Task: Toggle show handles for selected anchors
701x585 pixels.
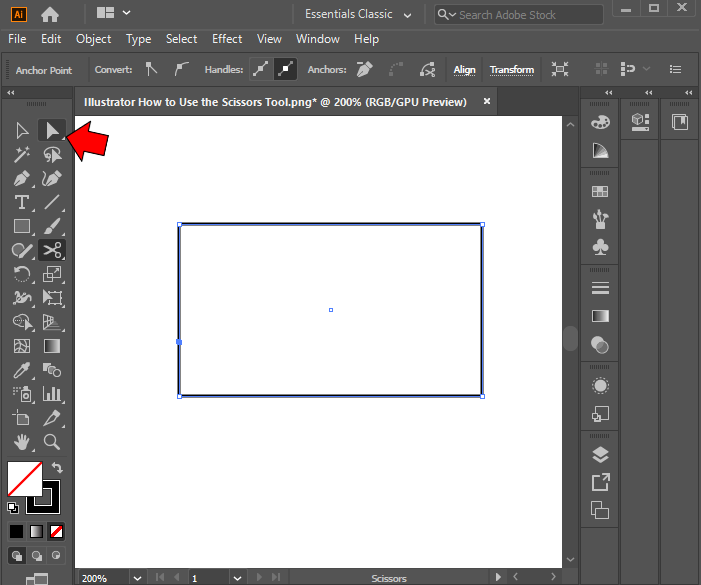Action: tap(261, 70)
